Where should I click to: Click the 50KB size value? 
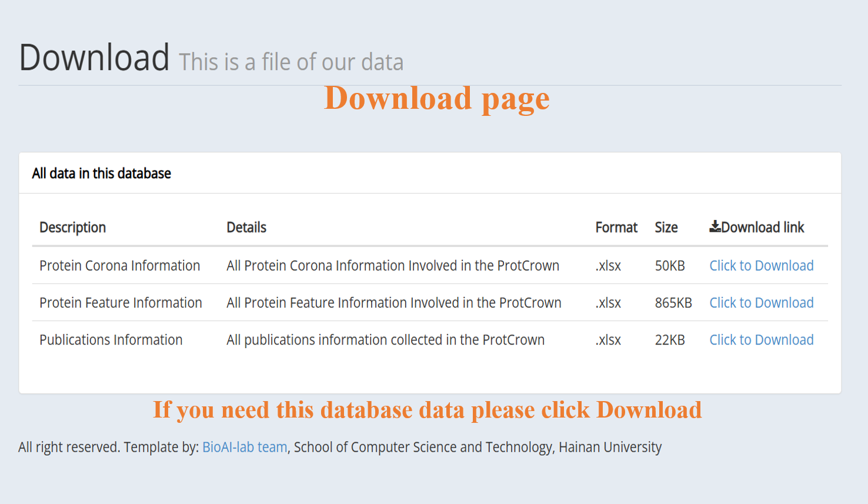[x=670, y=266]
